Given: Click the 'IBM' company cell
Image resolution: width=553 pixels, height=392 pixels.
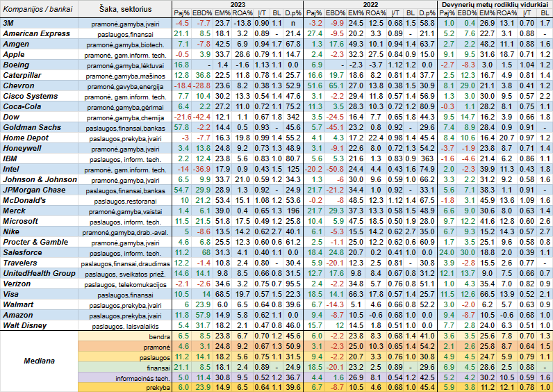Looking at the screenshot, I should click(39, 158).
